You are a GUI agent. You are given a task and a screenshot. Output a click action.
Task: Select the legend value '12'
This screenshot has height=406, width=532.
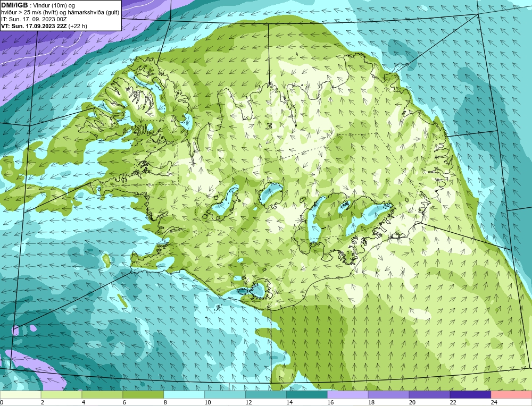pos(248,402)
